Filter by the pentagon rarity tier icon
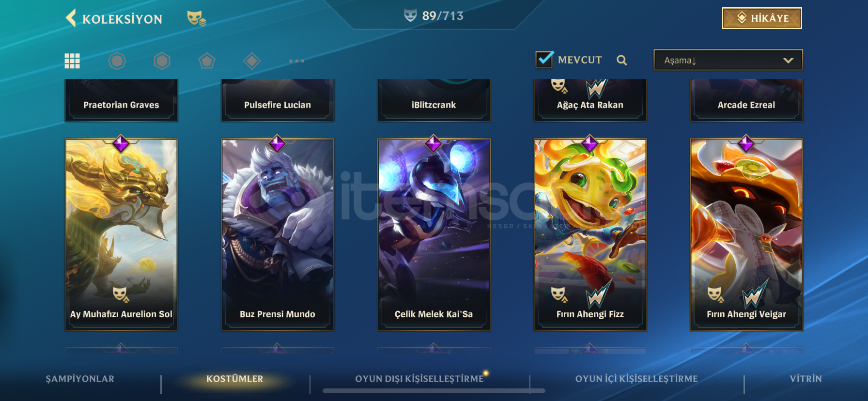The width and height of the screenshot is (868, 401). point(207,61)
